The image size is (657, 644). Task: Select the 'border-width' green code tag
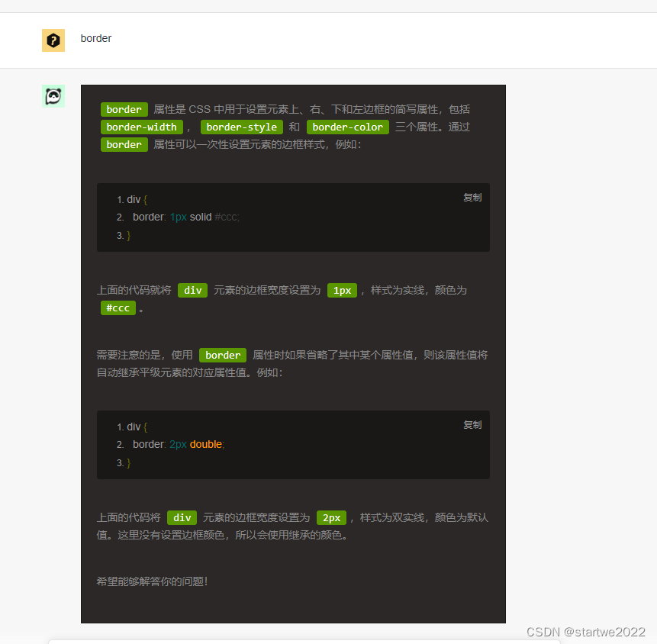(x=142, y=127)
